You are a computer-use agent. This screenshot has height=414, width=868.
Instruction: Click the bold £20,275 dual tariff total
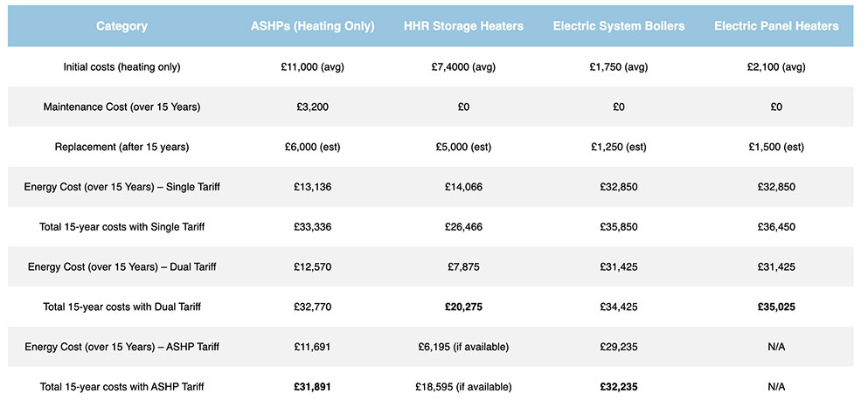[x=464, y=307]
